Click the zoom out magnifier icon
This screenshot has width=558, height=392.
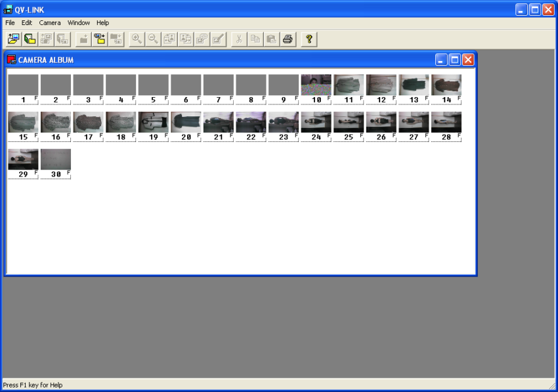coord(153,39)
